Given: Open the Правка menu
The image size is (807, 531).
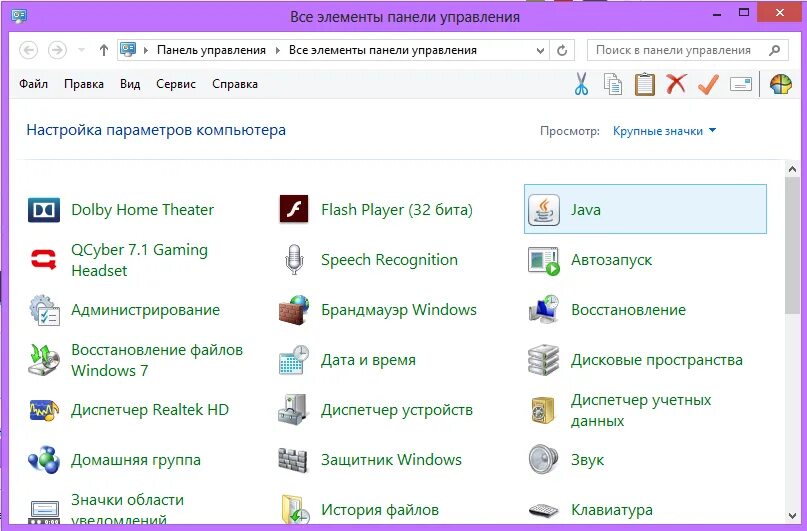Looking at the screenshot, I should 84,84.
